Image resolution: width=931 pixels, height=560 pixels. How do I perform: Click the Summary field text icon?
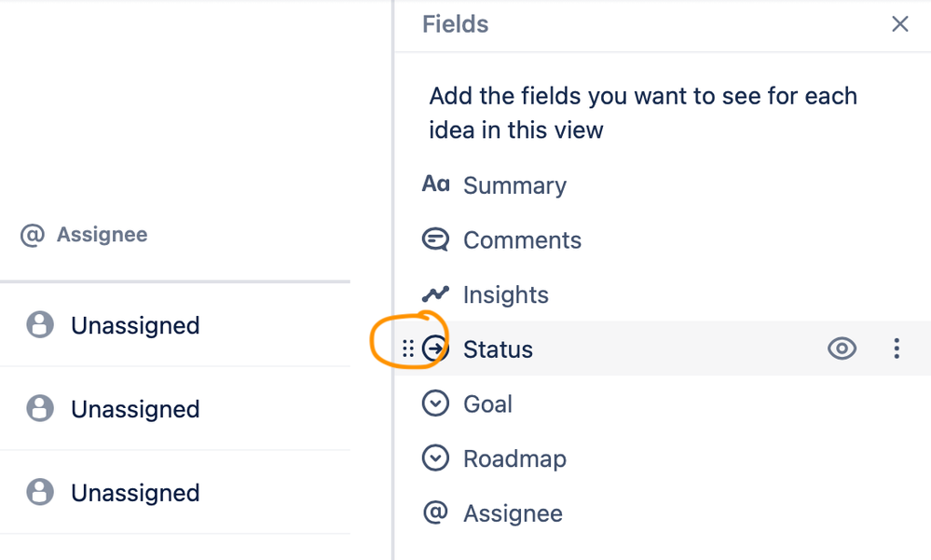[x=435, y=184]
